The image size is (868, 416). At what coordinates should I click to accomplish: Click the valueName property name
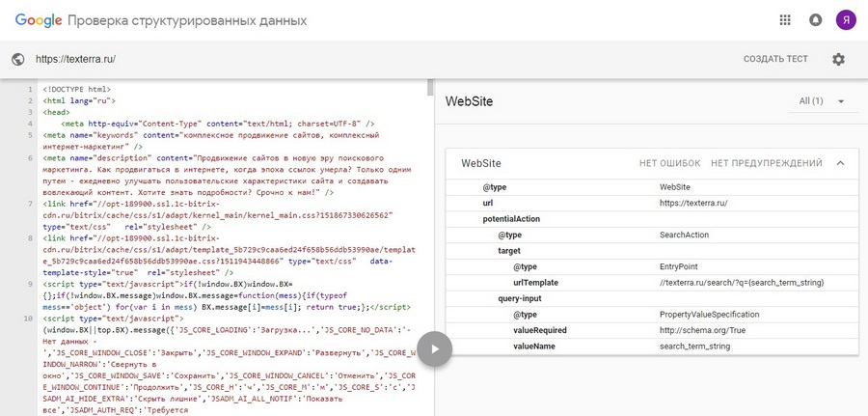(x=534, y=347)
